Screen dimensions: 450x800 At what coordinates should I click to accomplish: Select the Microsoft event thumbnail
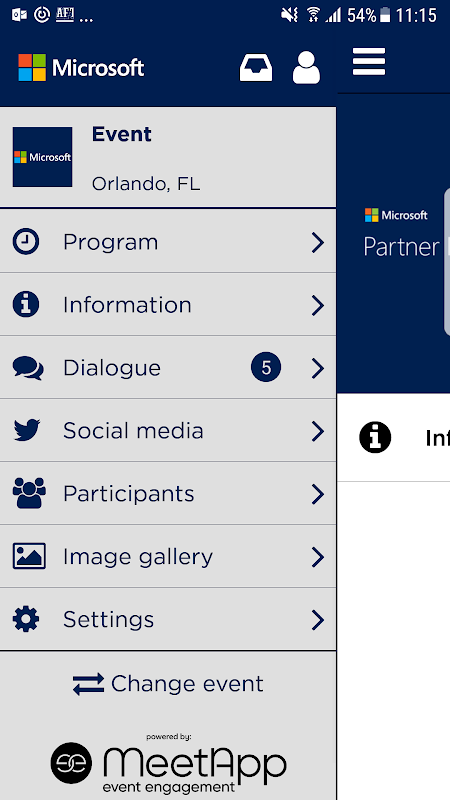coord(42,157)
